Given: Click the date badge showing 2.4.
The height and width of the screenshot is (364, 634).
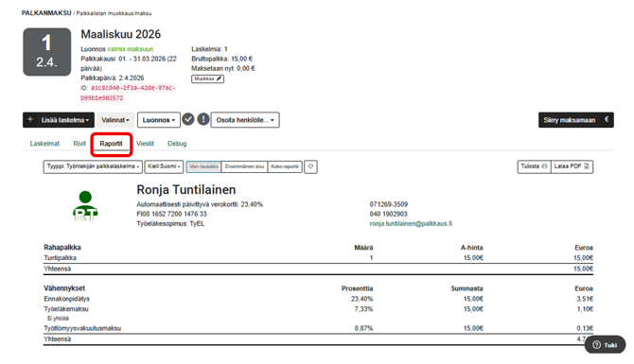Looking at the screenshot, I should click(47, 52).
